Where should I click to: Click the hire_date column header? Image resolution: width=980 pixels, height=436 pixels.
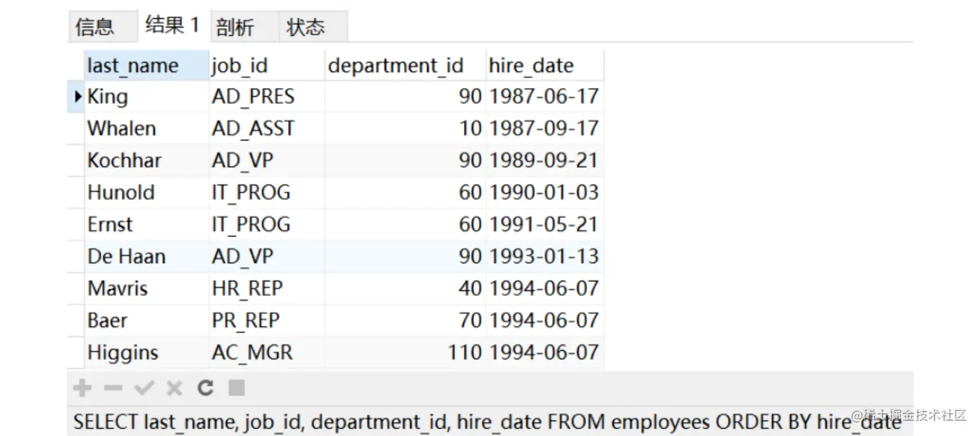click(x=531, y=66)
